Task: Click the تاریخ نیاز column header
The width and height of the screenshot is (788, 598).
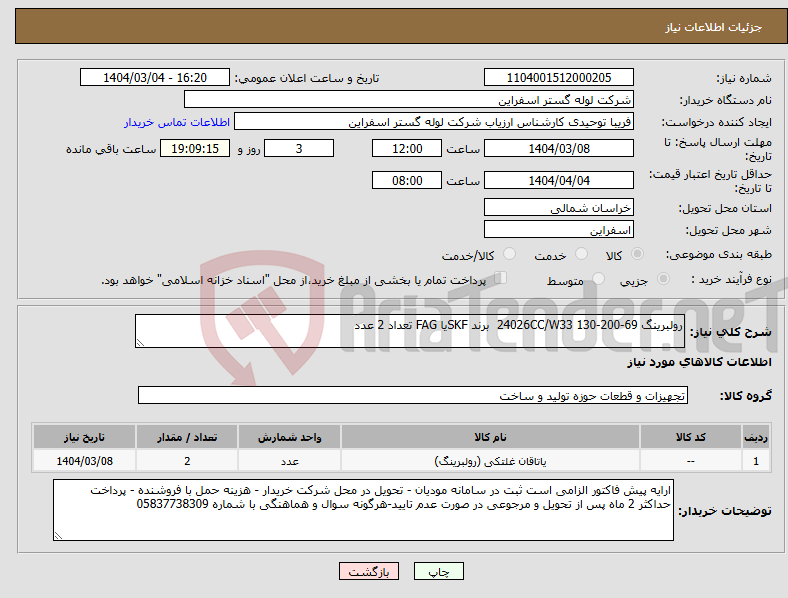Action: [x=84, y=437]
